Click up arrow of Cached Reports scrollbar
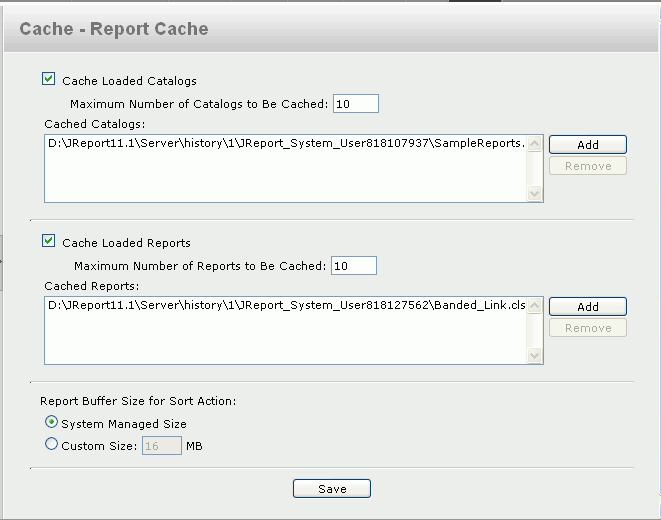 pyautogui.click(x=535, y=306)
